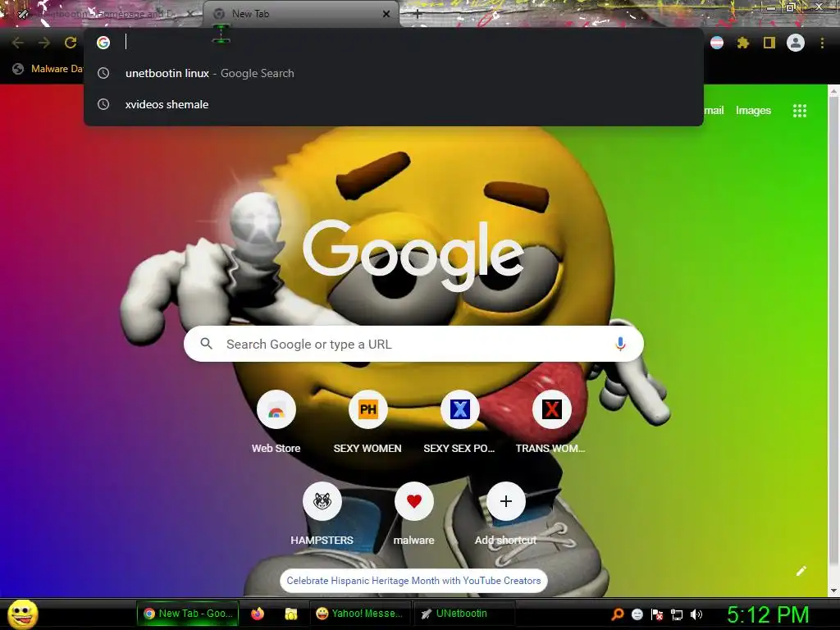Click the Chrome back arrow
This screenshot has width=840, height=630.
[x=18, y=43]
